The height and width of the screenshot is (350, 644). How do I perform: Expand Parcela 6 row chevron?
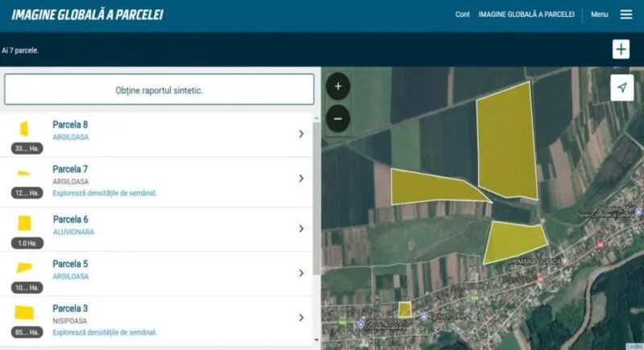click(301, 229)
